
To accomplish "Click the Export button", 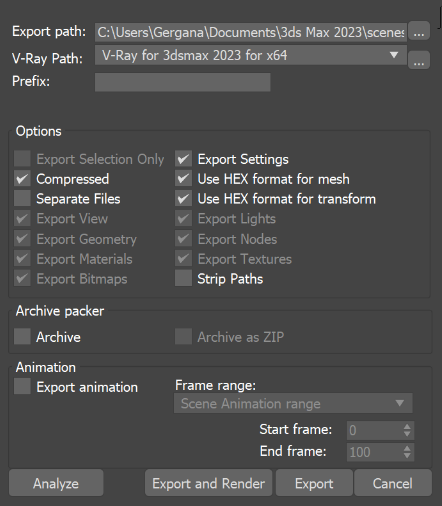I will 314,483.
